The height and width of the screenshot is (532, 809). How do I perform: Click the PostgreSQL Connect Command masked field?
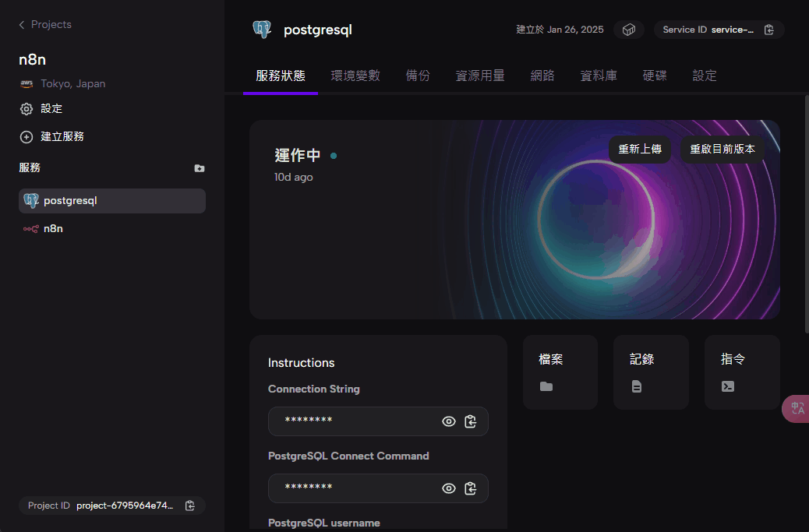point(378,488)
